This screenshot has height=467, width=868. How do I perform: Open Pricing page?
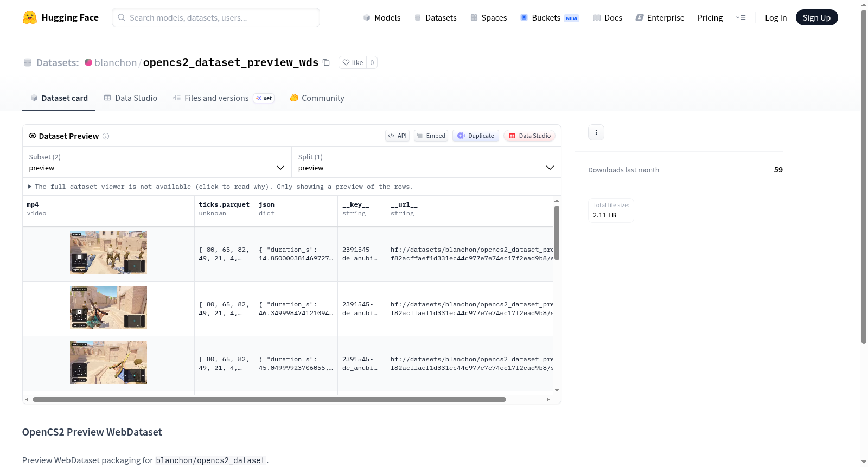[710, 18]
